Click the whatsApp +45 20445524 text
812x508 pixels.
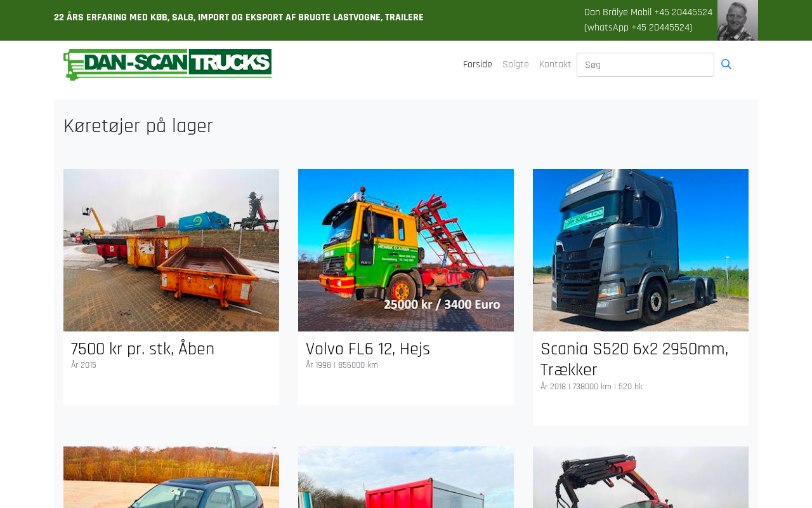pyautogui.click(x=638, y=28)
